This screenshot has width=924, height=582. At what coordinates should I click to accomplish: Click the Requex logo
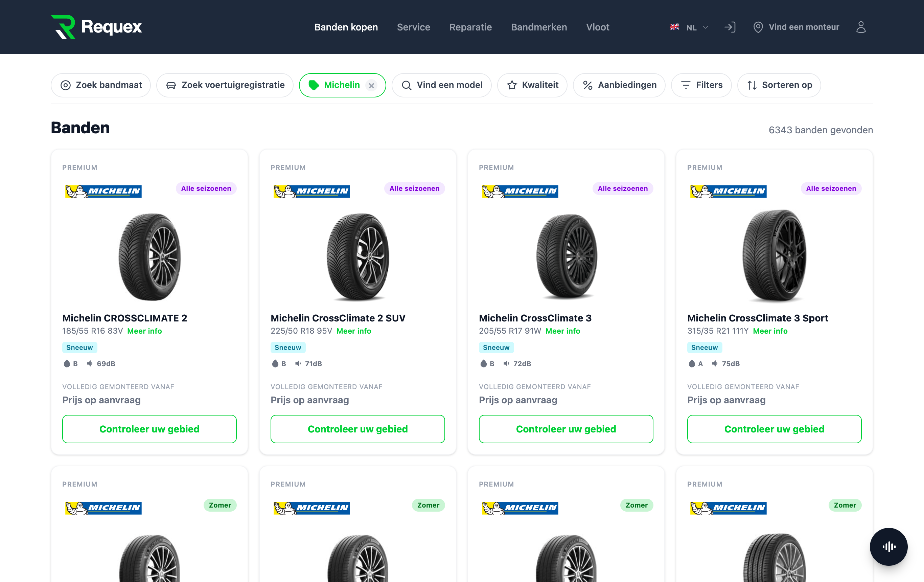(x=96, y=27)
